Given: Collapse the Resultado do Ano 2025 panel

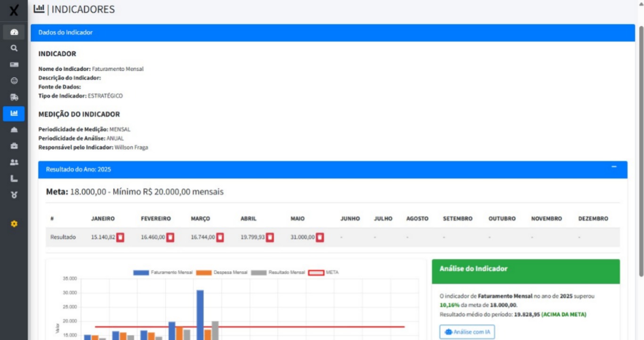Looking at the screenshot, I should 614,167.
